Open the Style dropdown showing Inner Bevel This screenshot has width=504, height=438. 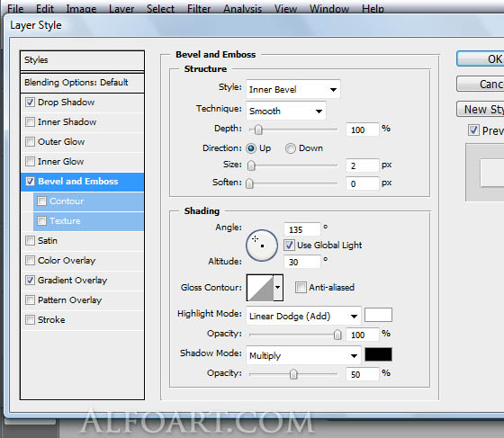pos(292,89)
